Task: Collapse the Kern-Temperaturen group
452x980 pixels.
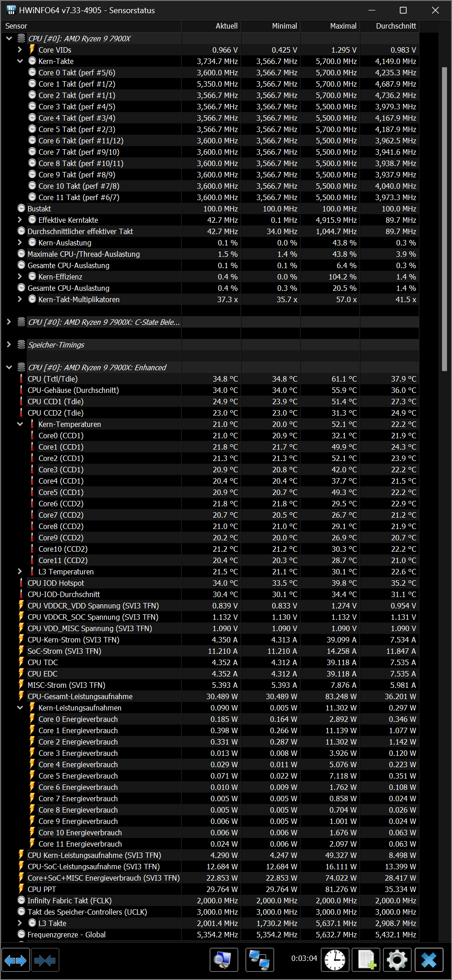Action: tap(20, 424)
